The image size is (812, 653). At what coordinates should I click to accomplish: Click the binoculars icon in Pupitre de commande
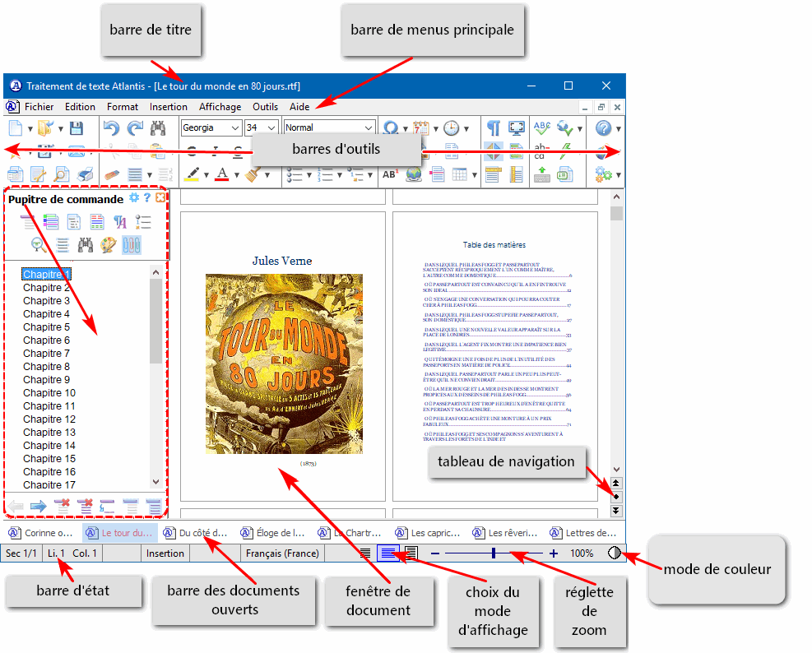coord(86,245)
